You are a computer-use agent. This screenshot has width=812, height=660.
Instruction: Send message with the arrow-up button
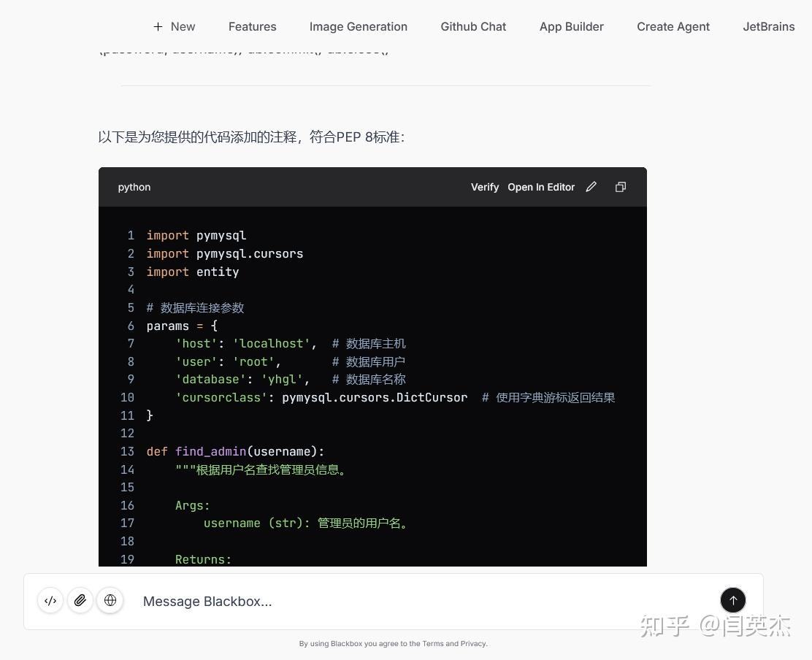[x=732, y=600]
